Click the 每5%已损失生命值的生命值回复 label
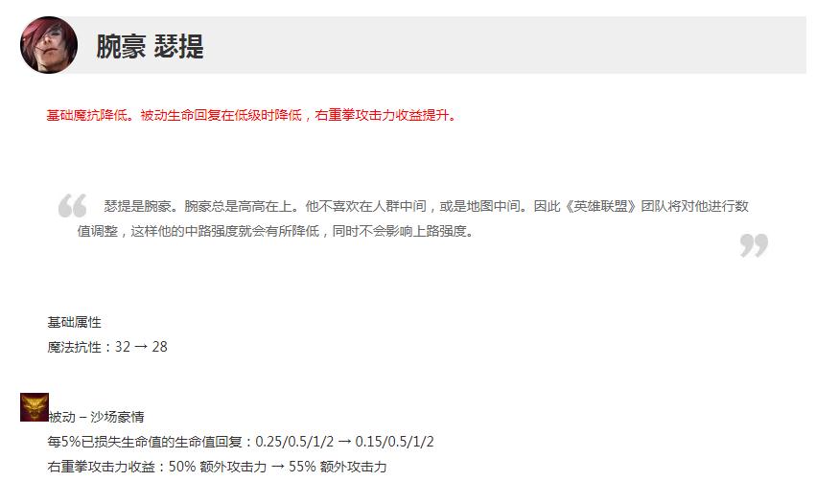The width and height of the screenshot is (816, 504). [x=145, y=442]
